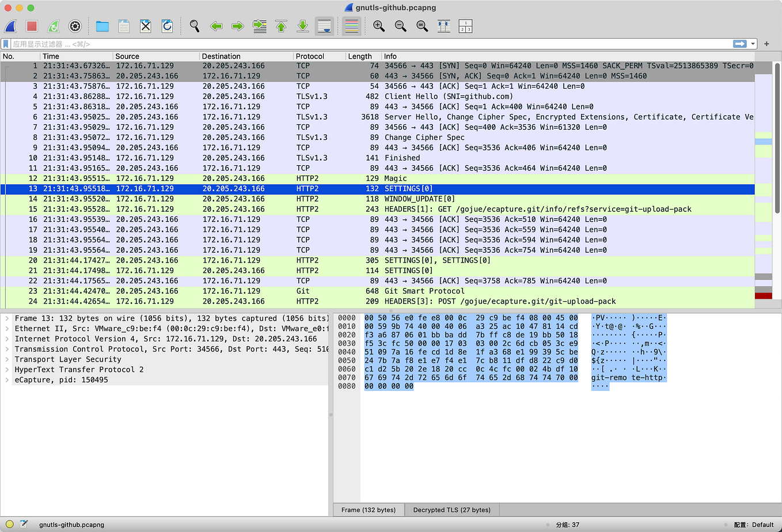This screenshot has height=532, width=782.
Task: Go to the last packet with the down arrow
Action: tap(302, 26)
